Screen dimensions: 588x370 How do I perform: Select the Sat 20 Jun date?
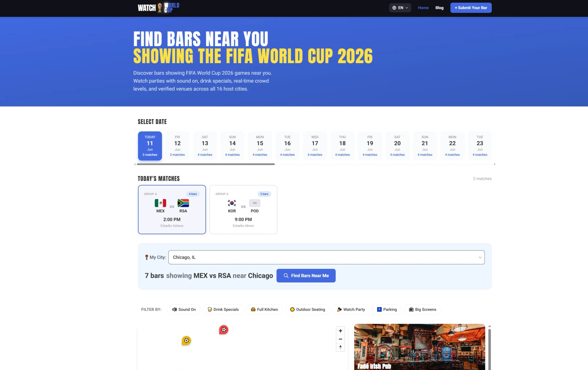coord(397,146)
